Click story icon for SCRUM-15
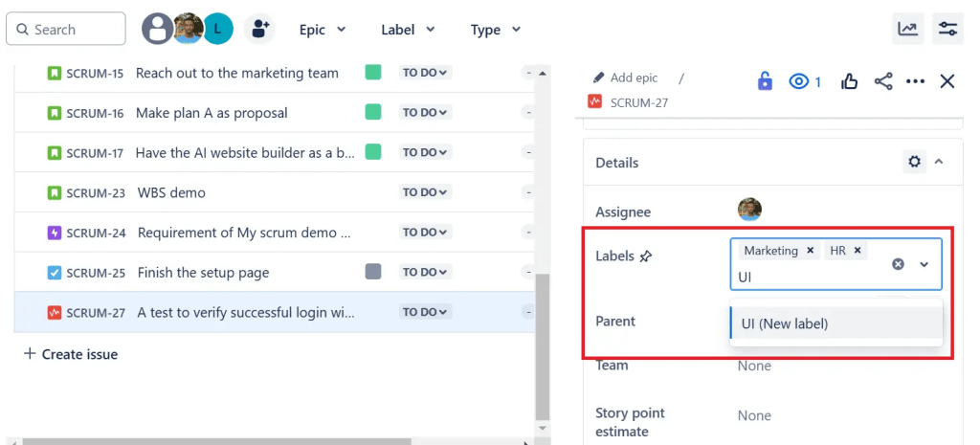 (55, 73)
